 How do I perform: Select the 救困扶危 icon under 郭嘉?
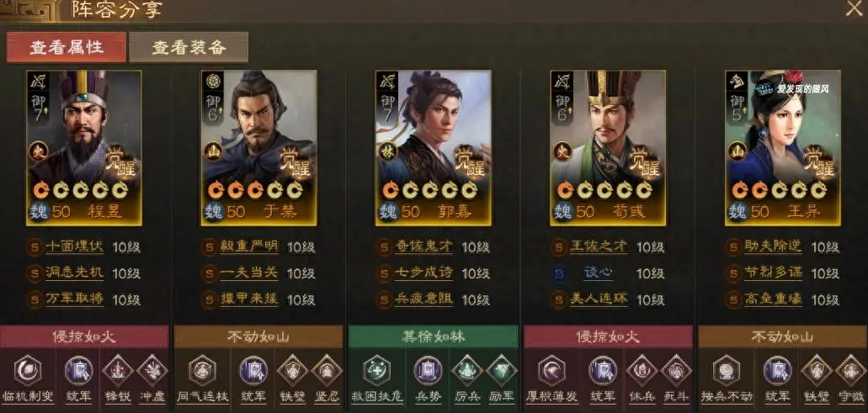[377, 370]
